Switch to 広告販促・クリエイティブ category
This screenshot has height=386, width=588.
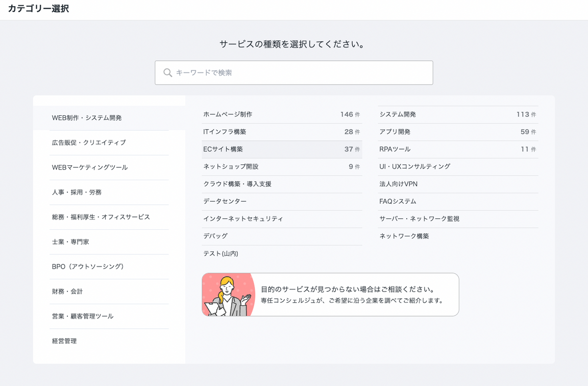click(x=89, y=142)
